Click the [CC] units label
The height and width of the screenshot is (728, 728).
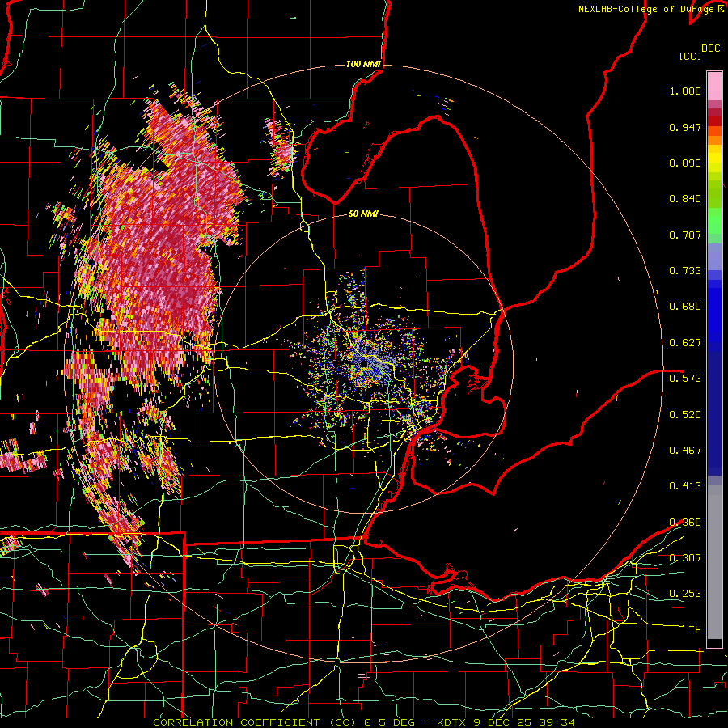point(690,56)
